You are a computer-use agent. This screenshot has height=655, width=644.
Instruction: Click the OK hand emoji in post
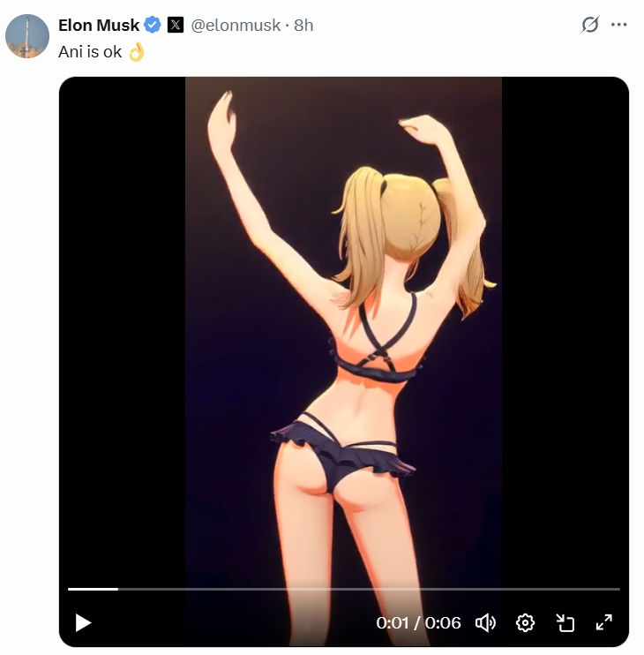click(137, 52)
